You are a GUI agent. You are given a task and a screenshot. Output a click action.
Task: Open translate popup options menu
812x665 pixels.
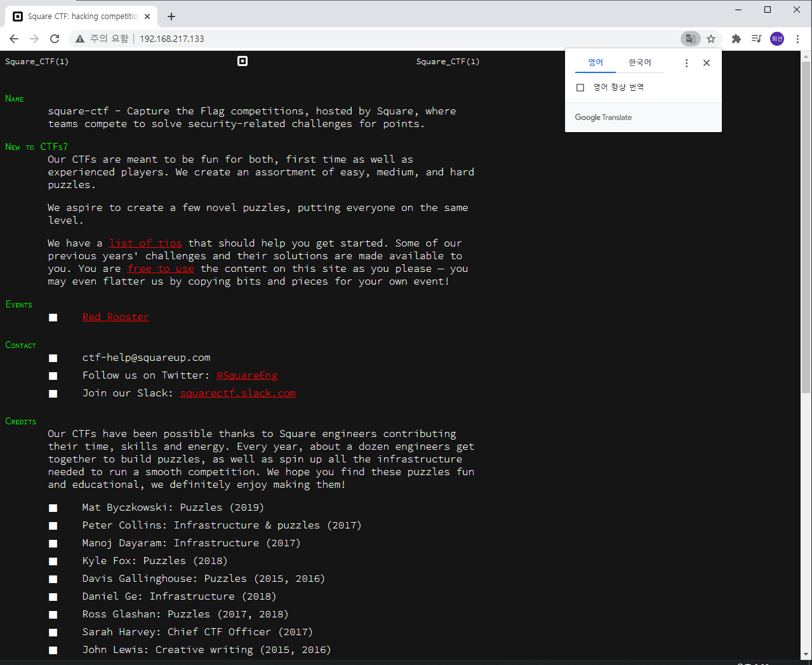686,63
